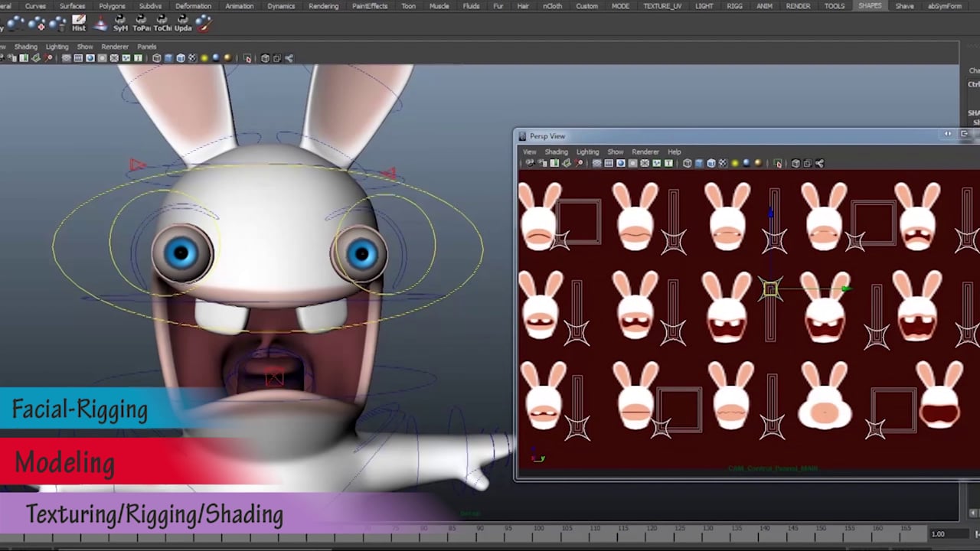Click the selected yellow slider control handle

(x=770, y=289)
